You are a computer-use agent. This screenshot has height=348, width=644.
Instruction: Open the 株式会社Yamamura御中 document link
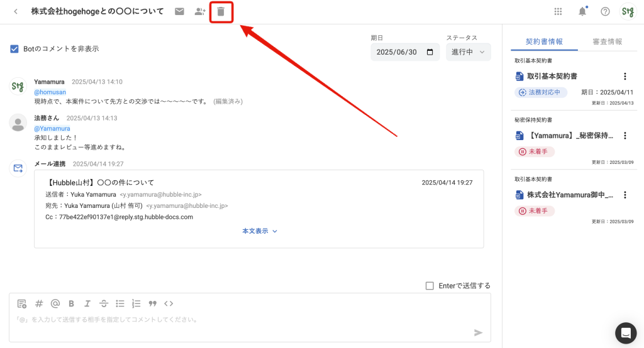[570, 195]
